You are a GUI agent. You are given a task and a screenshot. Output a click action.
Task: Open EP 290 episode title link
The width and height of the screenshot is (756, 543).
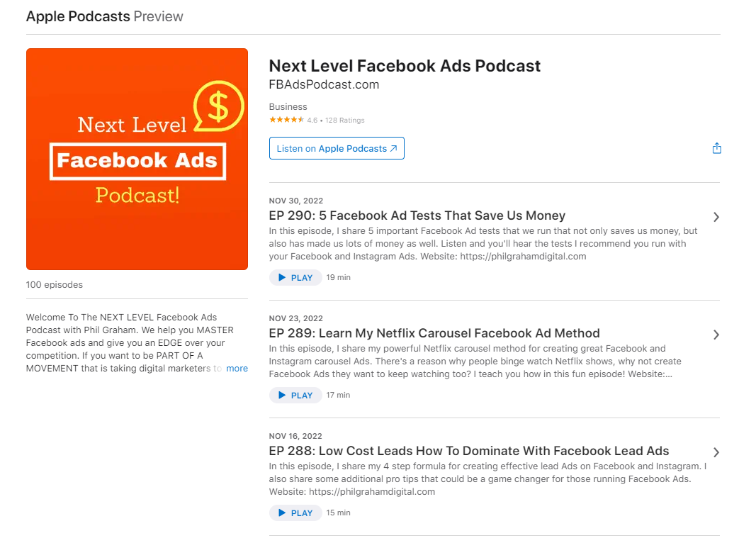[x=417, y=215]
